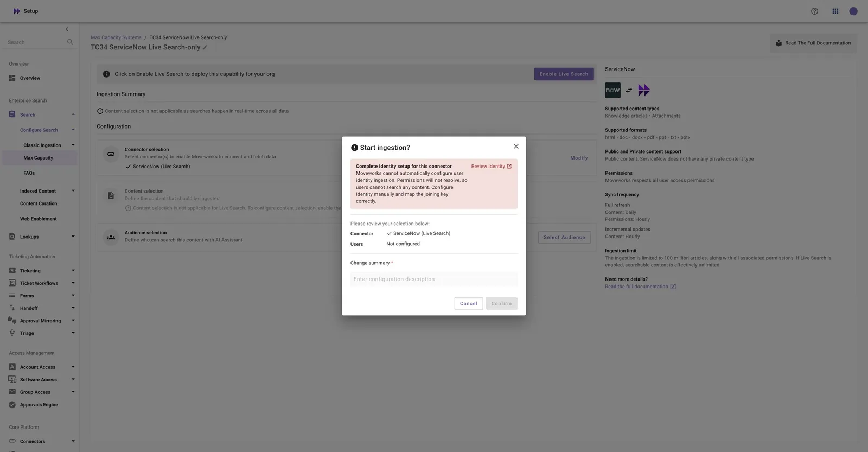Expand the Ticketing dropdown arrow
868x452 pixels.
coord(73,270)
